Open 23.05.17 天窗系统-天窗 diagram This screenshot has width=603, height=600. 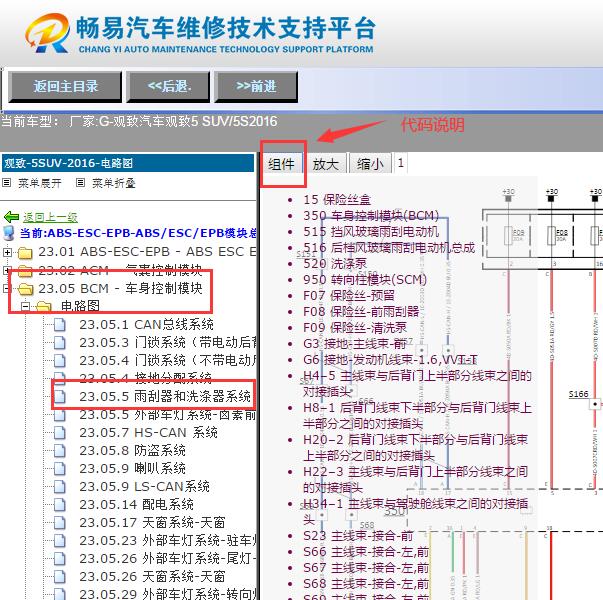[x=152, y=522]
